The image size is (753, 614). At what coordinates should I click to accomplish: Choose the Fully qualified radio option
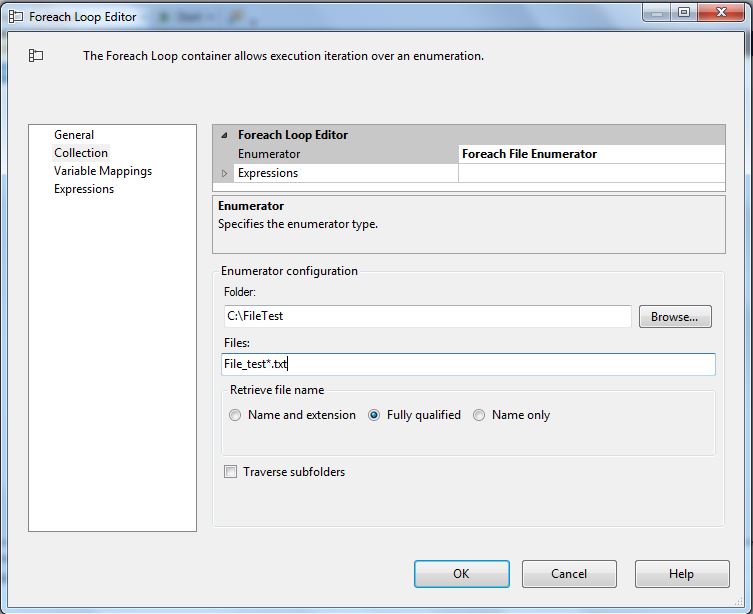pos(375,415)
